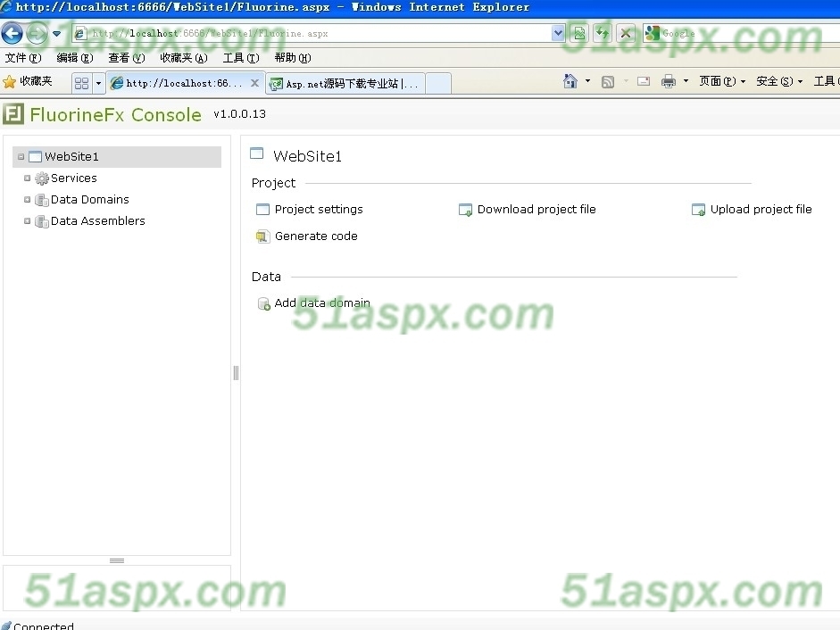
Task: Click the Stop loading X icon
Action: [625, 33]
